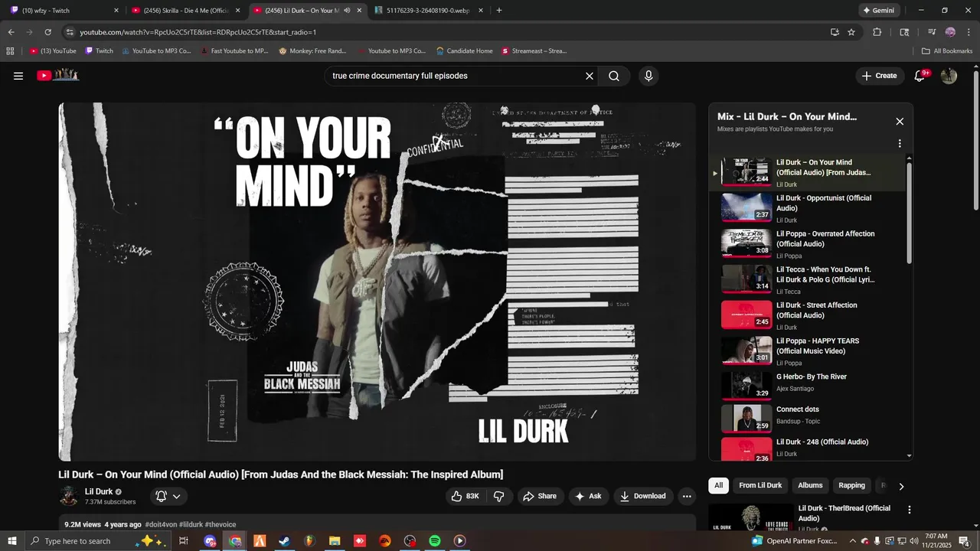Viewport: 980px width, 551px height.
Task: Play Lil Poppa - HAPPY TEARS
Action: tap(808, 351)
